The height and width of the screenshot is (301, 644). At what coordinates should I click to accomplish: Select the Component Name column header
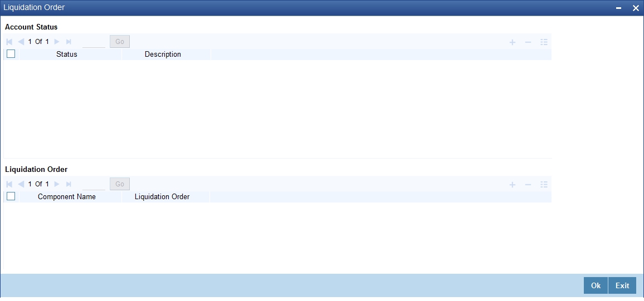(x=66, y=197)
